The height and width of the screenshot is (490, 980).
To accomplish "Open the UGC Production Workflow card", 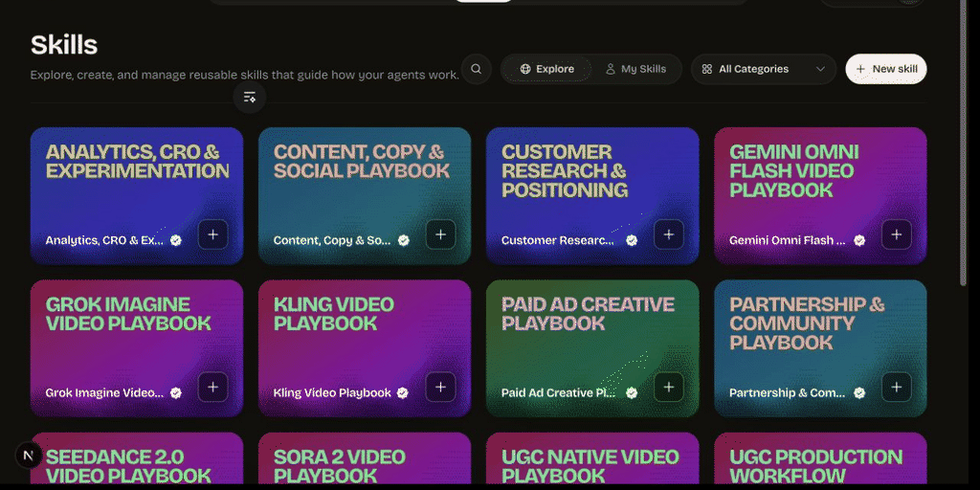I will pos(820,459).
